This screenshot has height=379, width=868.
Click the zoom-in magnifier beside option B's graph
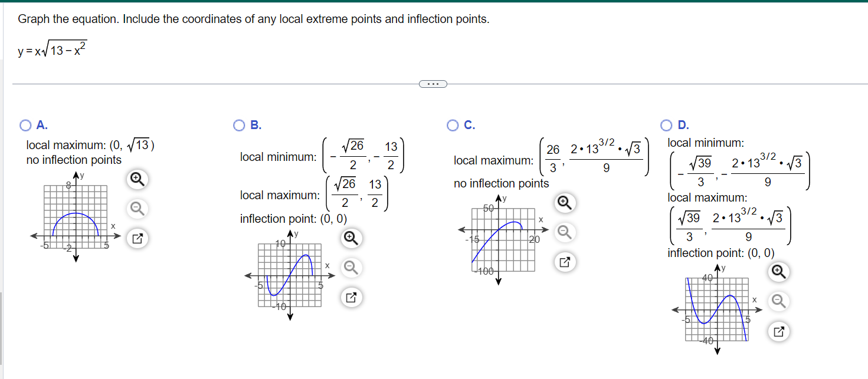[351, 239]
